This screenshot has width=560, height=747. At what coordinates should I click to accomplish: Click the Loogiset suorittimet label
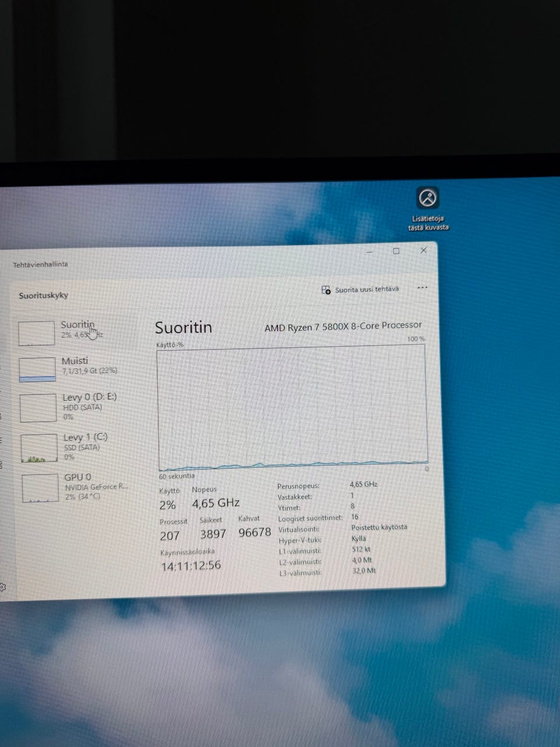click(310, 518)
